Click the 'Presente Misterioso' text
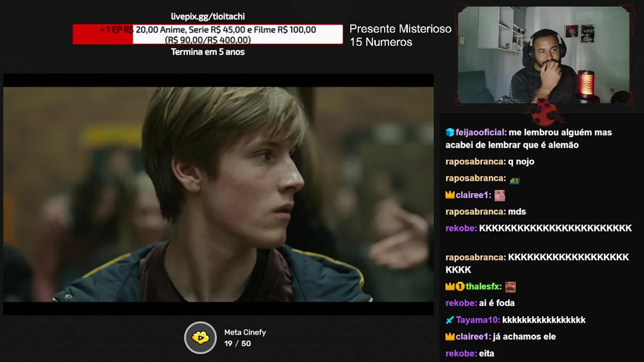The width and height of the screenshot is (644, 362). tap(400, 29)
